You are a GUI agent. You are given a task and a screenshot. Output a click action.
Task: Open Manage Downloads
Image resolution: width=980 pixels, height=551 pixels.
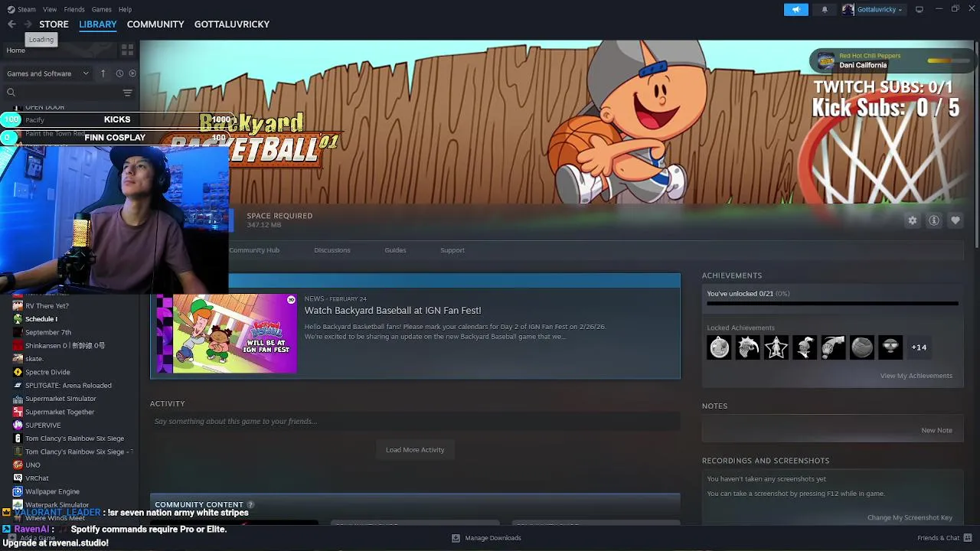pos(486,538)
